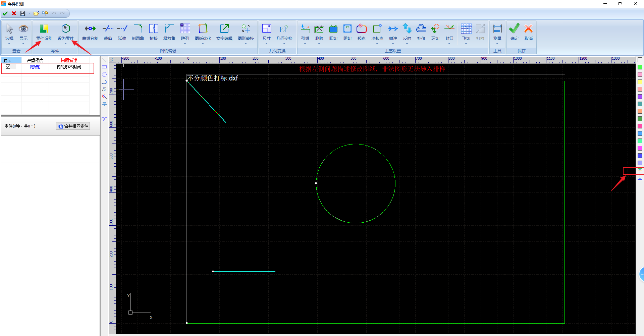
Task: Click the undo arrow in quick access bar
Action: tap(54, 13)
